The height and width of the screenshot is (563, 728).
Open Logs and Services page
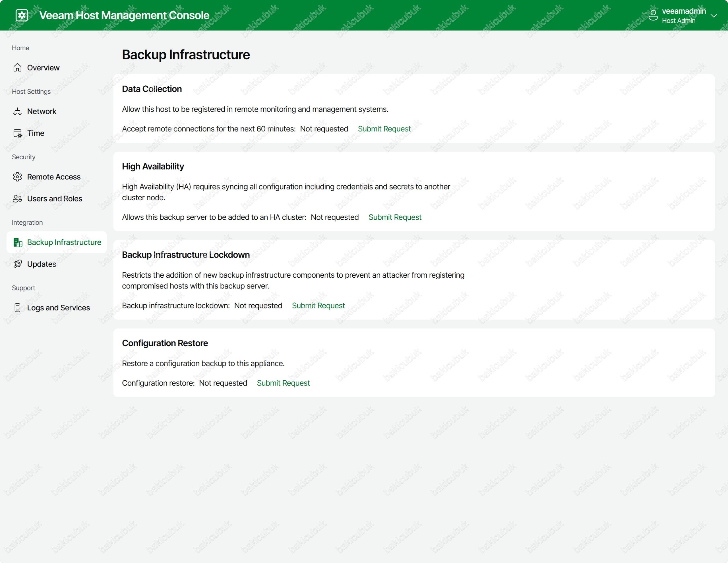[x=58, y=308]
